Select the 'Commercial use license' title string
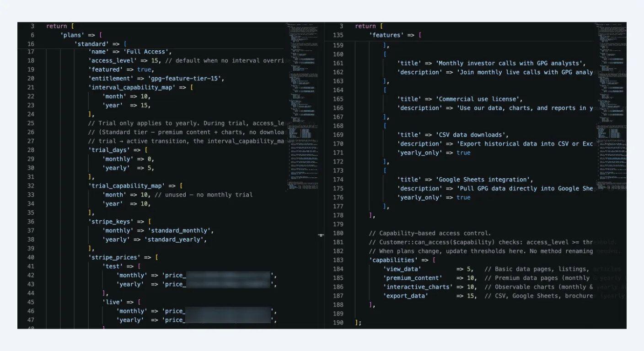This screenshot has width=644, height=351. (478, 99)
